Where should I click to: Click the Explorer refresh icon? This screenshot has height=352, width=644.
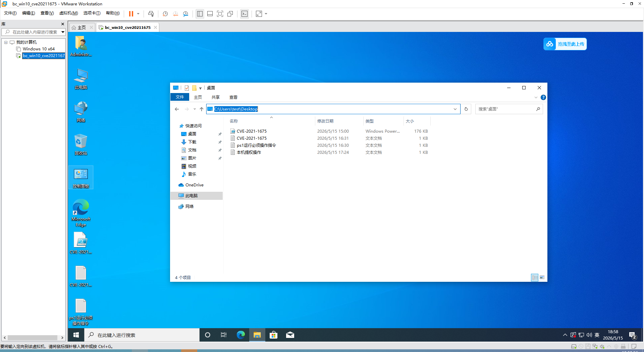466,109
